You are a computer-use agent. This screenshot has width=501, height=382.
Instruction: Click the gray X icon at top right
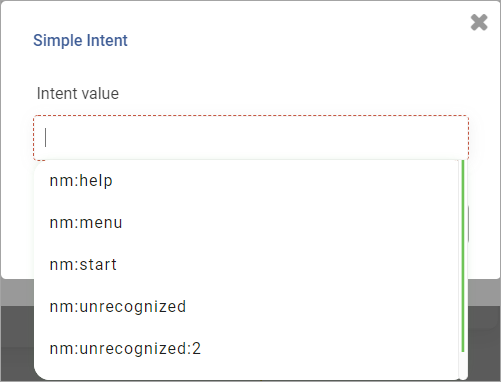479,23
